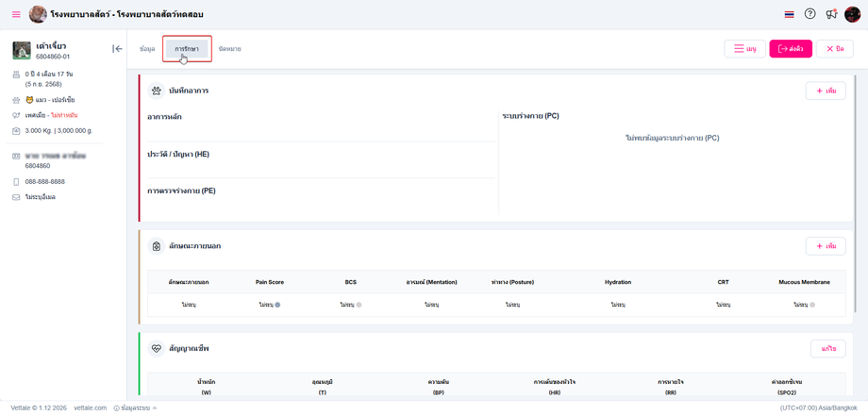Open the announcements megaphone icon
Viewport: 868px width, 415px height.
[831, 14]
